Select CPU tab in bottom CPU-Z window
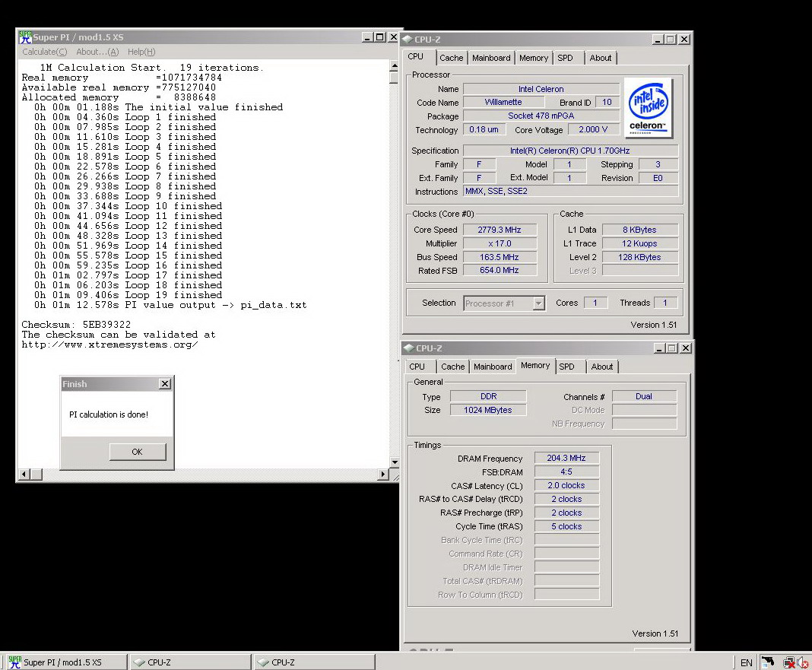The height and width of the screenshot is (670, 812). coord(417,367)
